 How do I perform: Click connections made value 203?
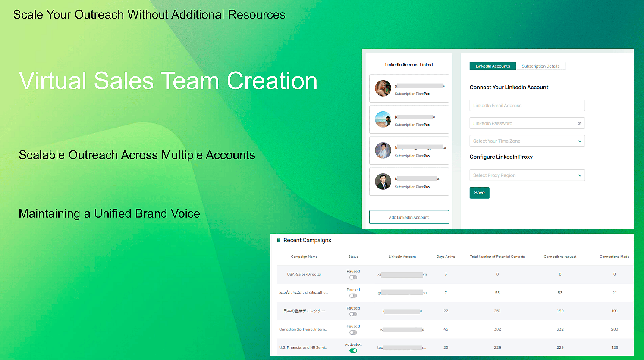click(x=614, y=329)
